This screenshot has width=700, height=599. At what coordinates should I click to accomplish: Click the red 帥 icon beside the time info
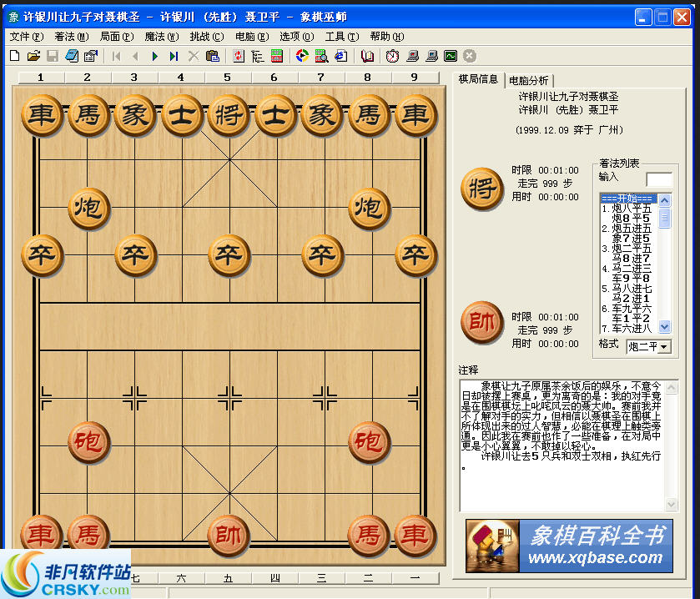point(482,322)
